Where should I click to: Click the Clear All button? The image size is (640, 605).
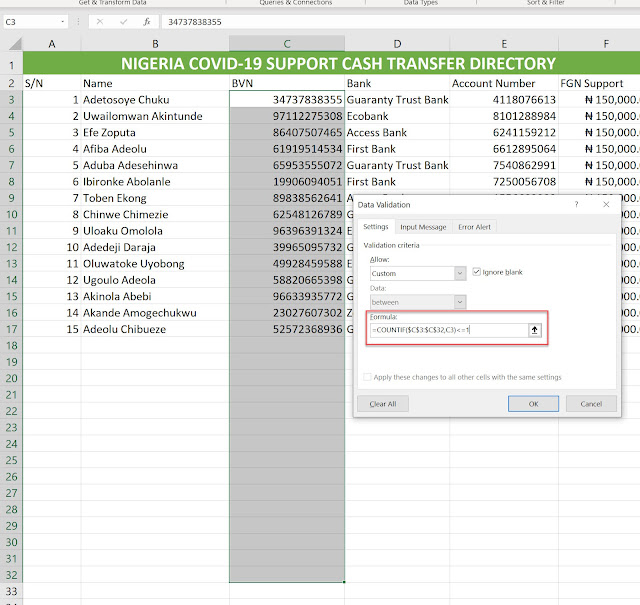coord(383,404)
